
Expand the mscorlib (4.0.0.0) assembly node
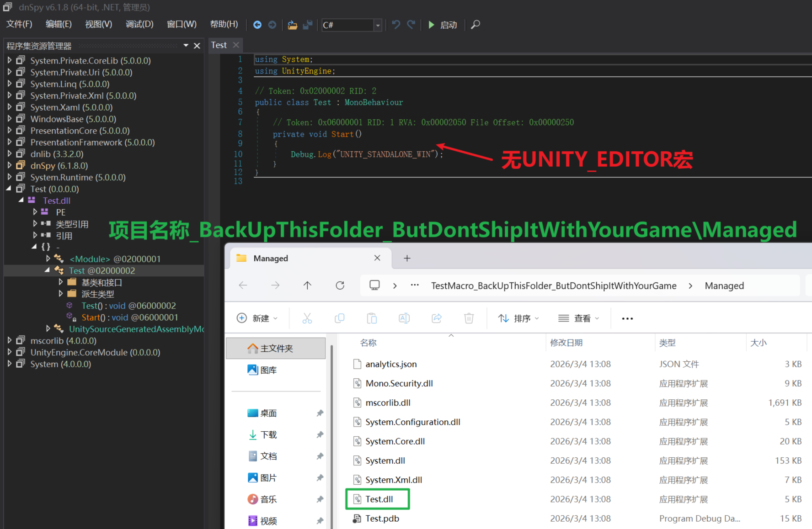[10, 340]
